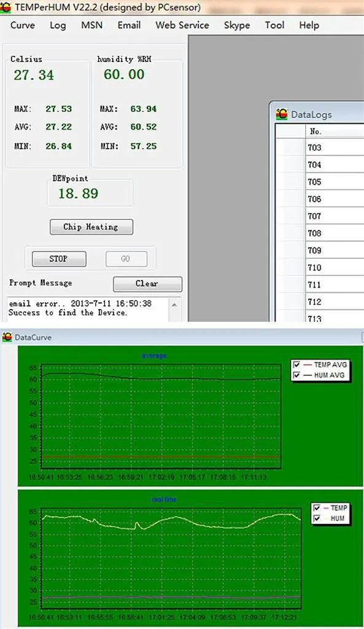
Task: Select row 706 in DataLogs
Action: (x=320, y=199)
